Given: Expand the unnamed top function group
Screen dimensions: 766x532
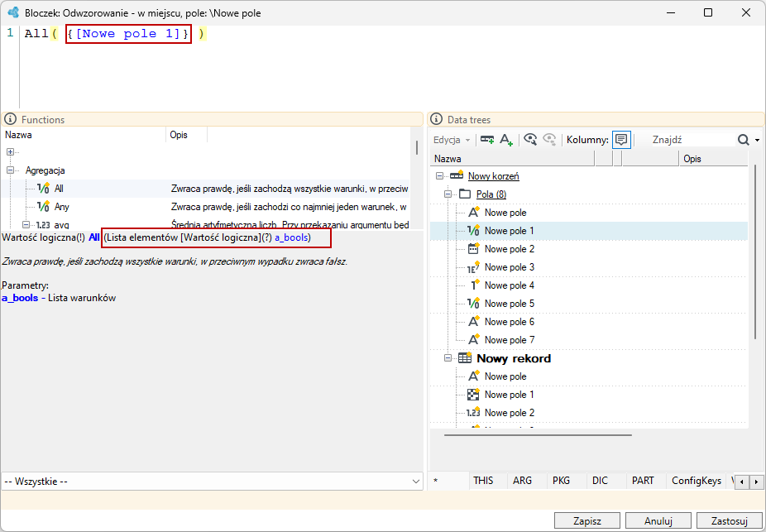Looking at the screenshot, I should (10, 152).
